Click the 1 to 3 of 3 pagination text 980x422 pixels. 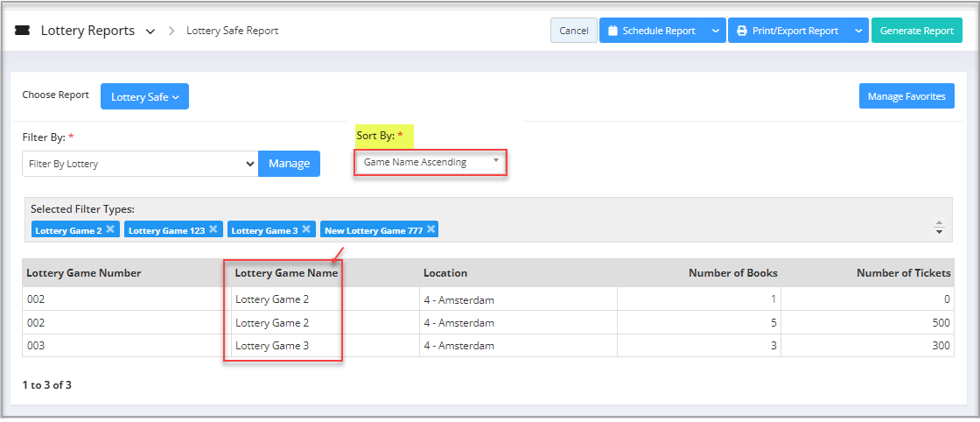pyautogui.click(x=47, y=385)
